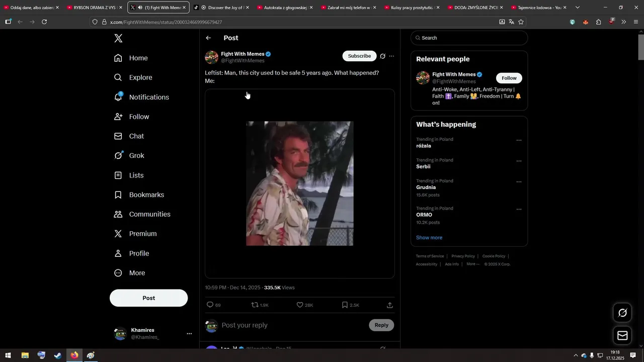Click the X logo in sidebar

(x=118, y=38)
